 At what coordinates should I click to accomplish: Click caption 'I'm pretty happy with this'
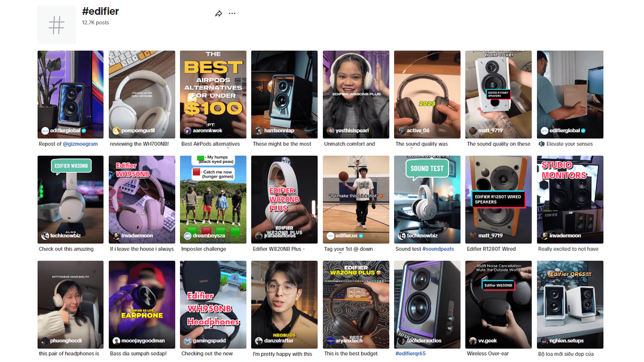282,354
